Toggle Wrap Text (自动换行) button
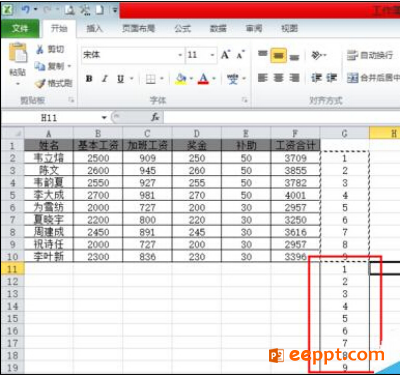Image resolution: width=400 pixels, height=376 pixels. [x=370, y=55]
